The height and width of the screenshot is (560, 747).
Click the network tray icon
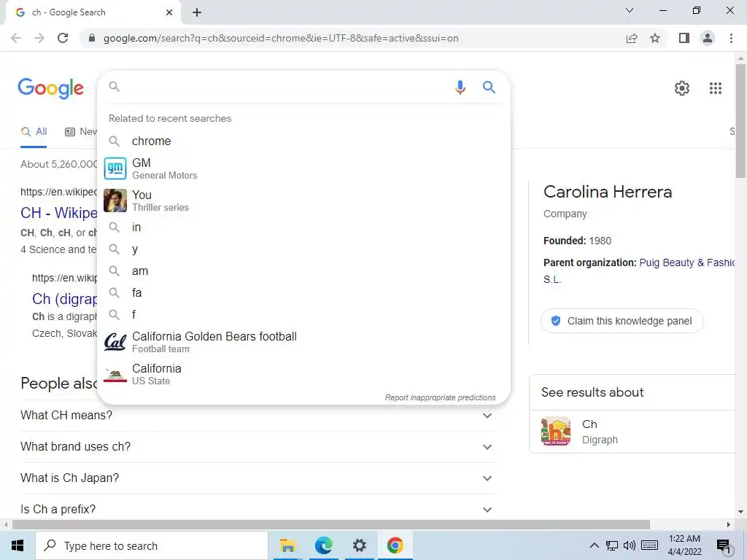[x=612, y=545]
